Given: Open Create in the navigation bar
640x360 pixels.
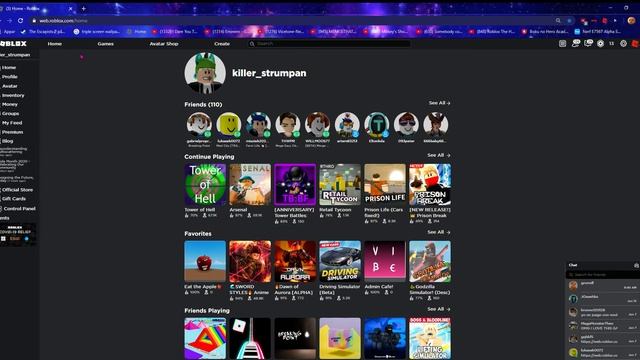Looking at the screenshot, I should point(222,44).
